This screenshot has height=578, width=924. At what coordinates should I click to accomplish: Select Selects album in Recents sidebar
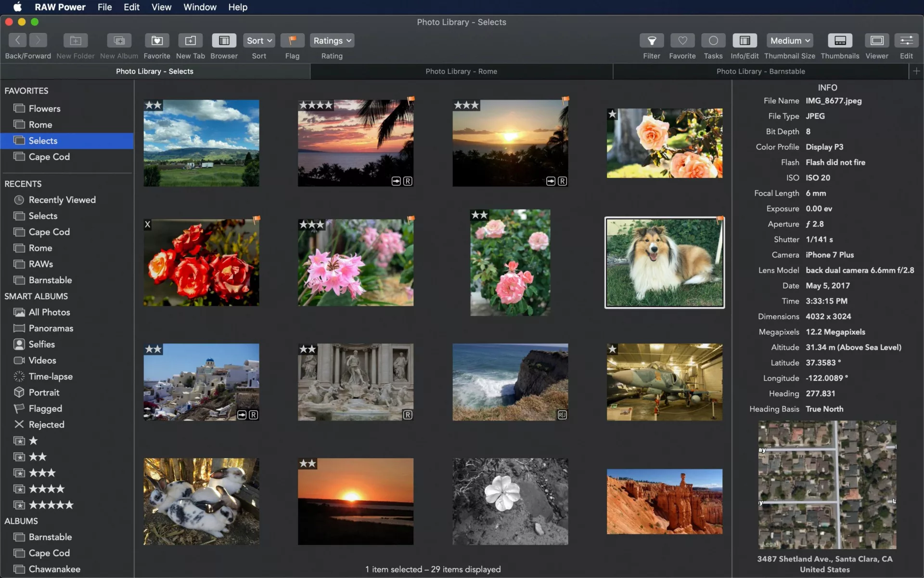click(x=42, y=216)
